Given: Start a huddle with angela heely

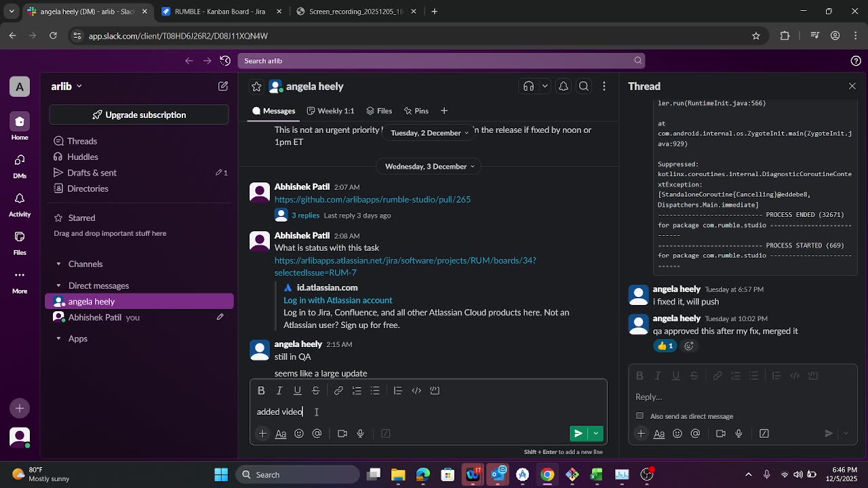Looking at the screenshot, I should [x=528, y=86].
